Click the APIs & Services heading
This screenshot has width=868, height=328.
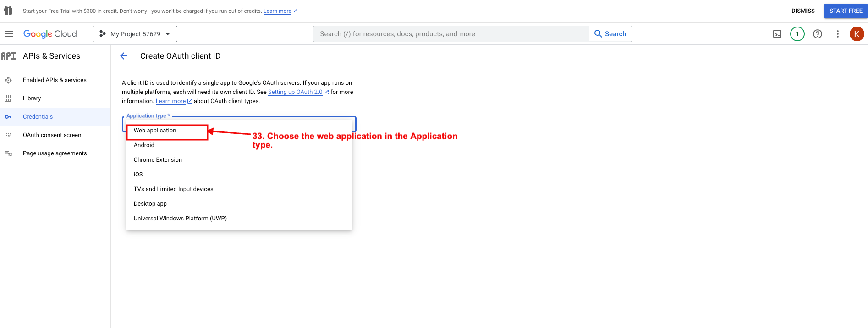(51, 56)
